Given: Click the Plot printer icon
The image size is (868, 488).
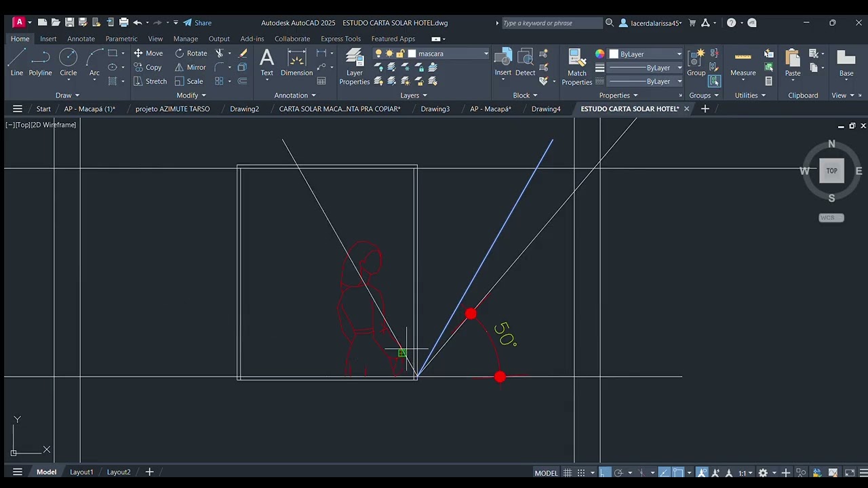Looking at the screenshot, I should tap(123, 22).
